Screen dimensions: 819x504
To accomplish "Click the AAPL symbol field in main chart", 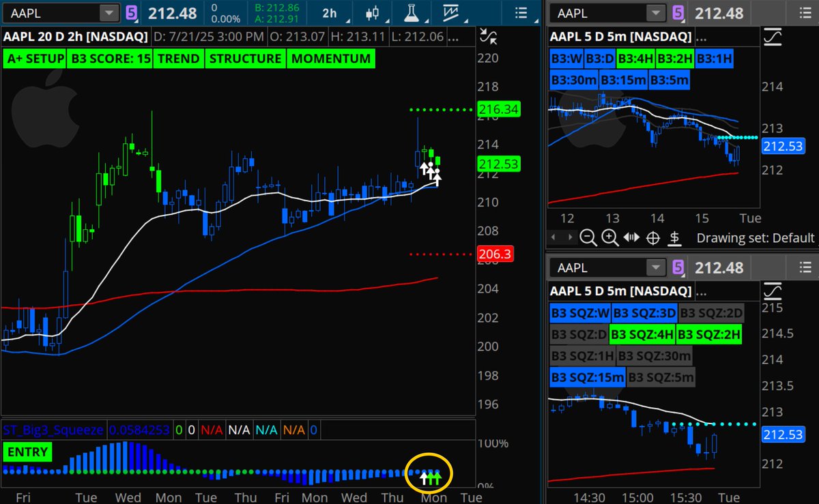I will coord(52,12).
